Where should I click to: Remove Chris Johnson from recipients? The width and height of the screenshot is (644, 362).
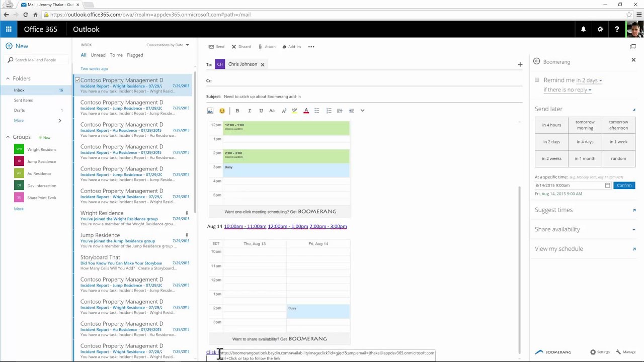pyautogui.click(x=262, y=64)
